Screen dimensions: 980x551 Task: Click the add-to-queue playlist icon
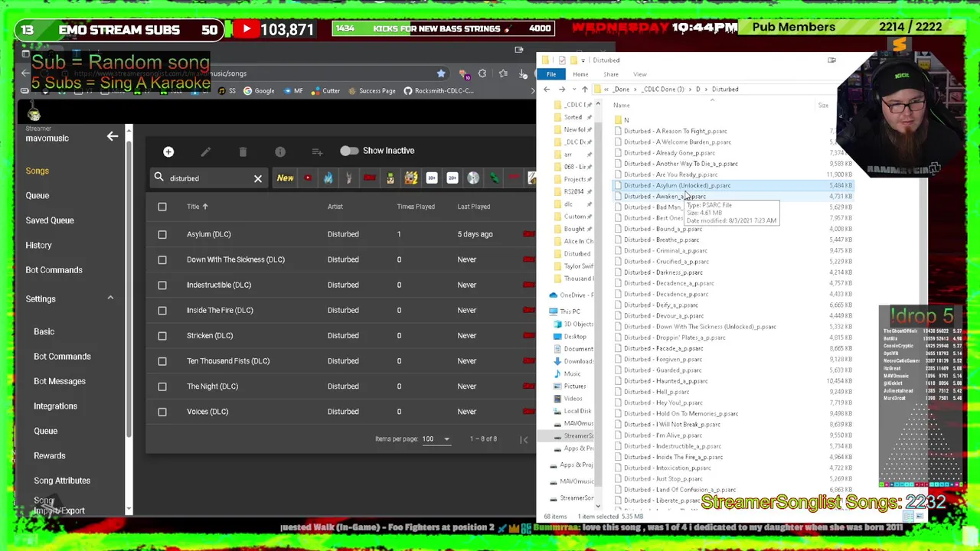(317, 152)
